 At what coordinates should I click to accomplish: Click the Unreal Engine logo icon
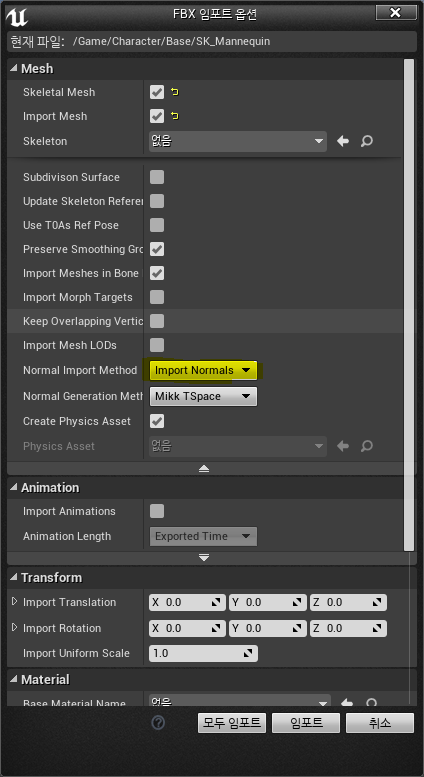coord(16,17)
